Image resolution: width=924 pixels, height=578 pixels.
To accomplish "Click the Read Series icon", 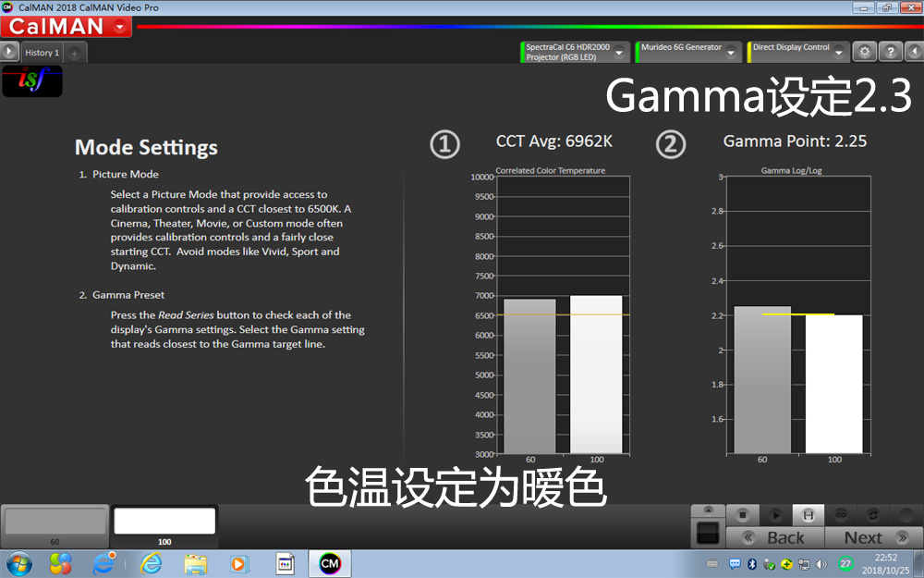I will point(808,514).
